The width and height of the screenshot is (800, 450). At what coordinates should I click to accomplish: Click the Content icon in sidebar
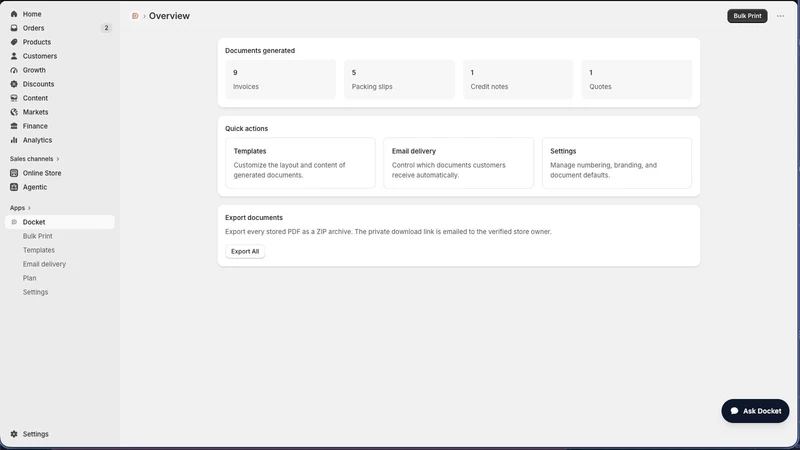point(14,98)
